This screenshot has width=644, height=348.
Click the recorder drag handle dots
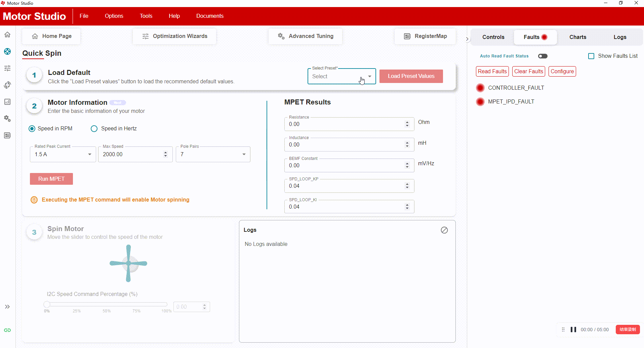click(563, 330)
